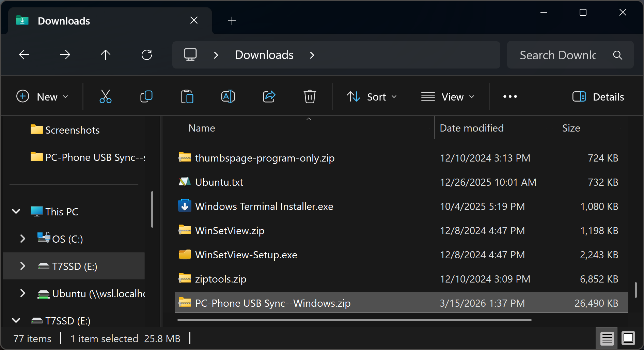Viewport: 644px width, 350px height.
Task: Click the Delete trash can icon
Action: click(310, 97)
